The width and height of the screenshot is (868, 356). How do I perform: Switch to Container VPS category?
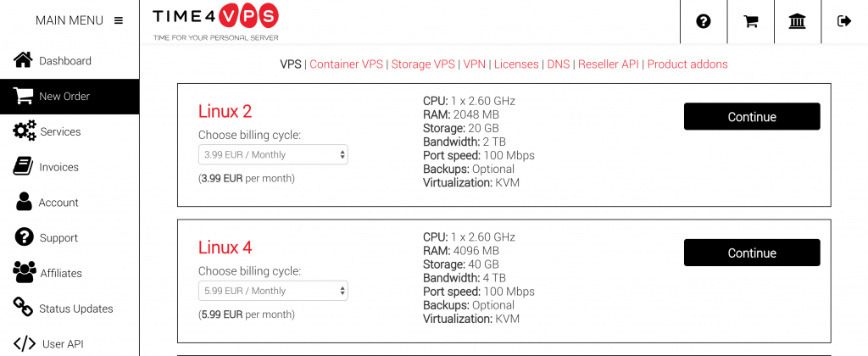(346, 64)
